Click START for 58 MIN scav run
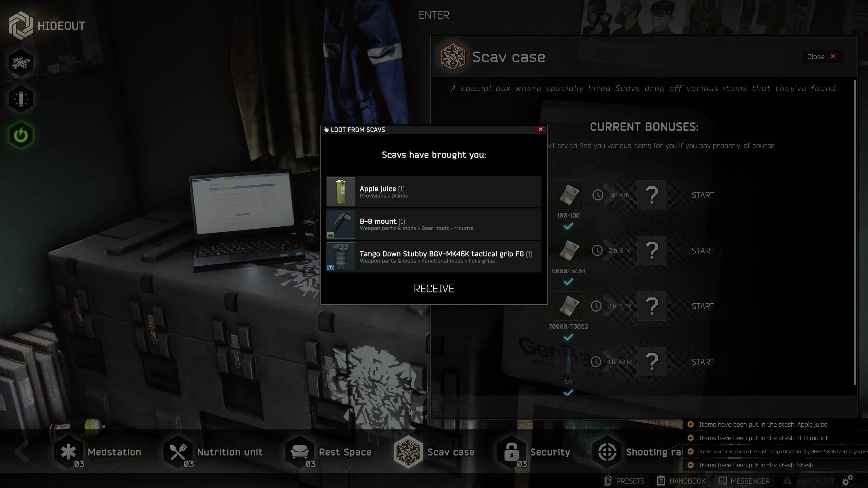This screenshot has height=488, width=868. pos(703,195)
